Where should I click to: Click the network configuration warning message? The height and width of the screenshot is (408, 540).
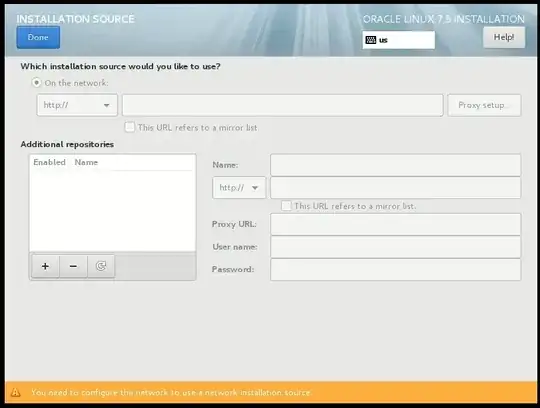click(x=171, y=392)
